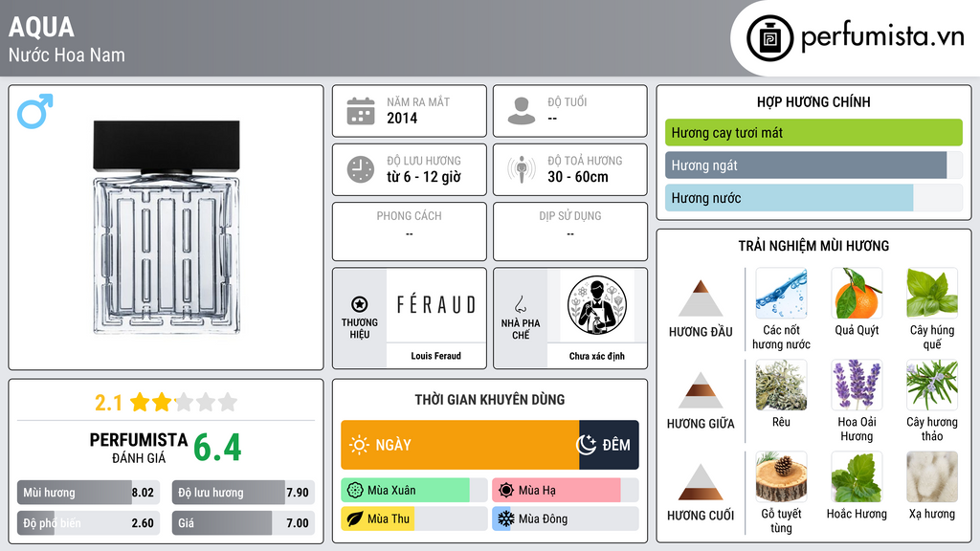The width and height of the screenshot is (980, 551).
Task: Click the Mùi hương 8.02 rating bar
Action: (x=89, y=493)
